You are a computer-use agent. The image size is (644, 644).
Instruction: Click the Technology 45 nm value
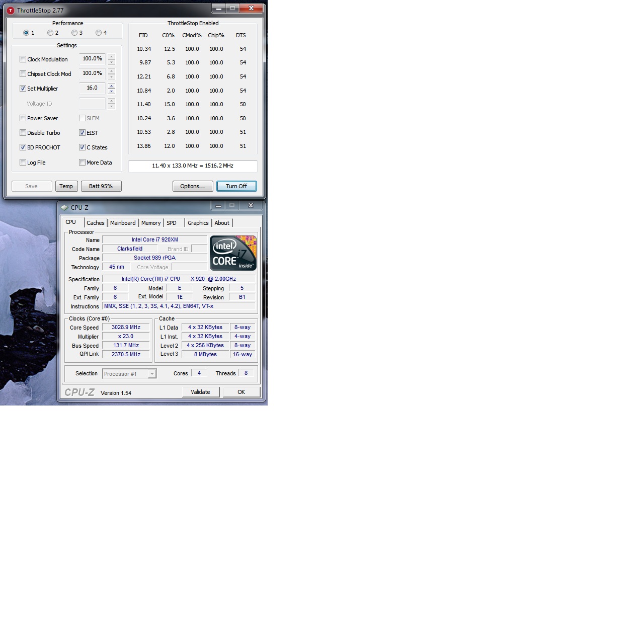coord(116,267)
